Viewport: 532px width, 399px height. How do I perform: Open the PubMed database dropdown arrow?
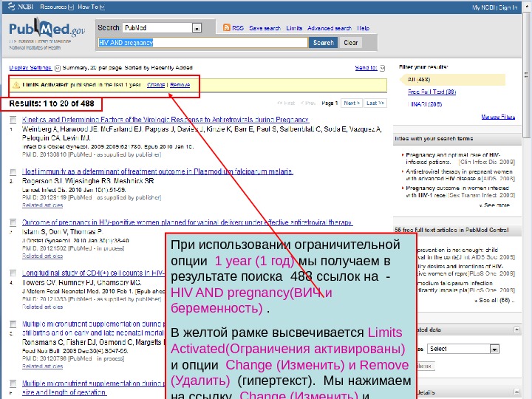(x=197, y=28)
